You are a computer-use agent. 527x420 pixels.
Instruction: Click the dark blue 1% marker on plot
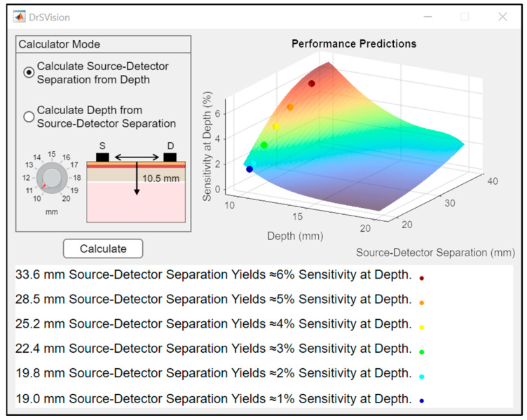[249, 169]
